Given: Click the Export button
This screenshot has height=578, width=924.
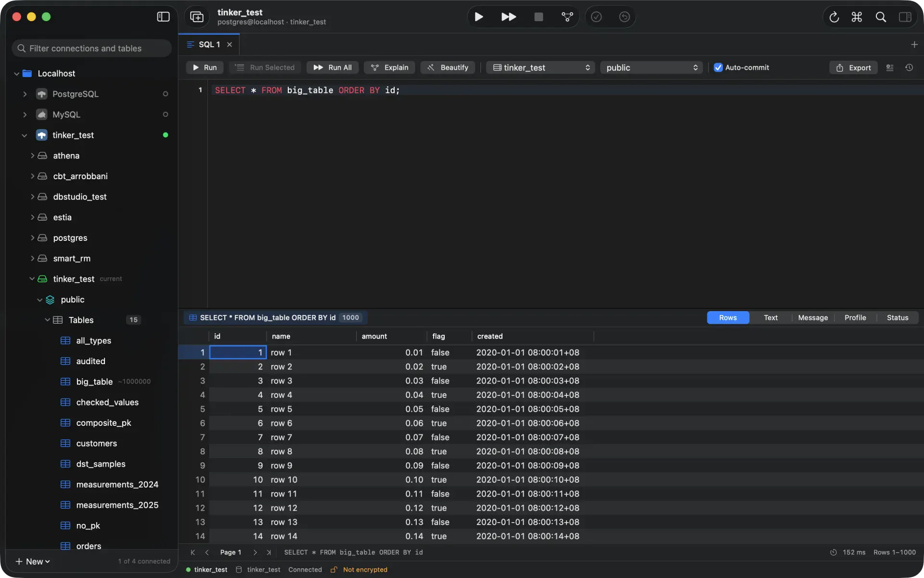Looking at the screenshot, I should pyautogui.click(x=853, y=67).
